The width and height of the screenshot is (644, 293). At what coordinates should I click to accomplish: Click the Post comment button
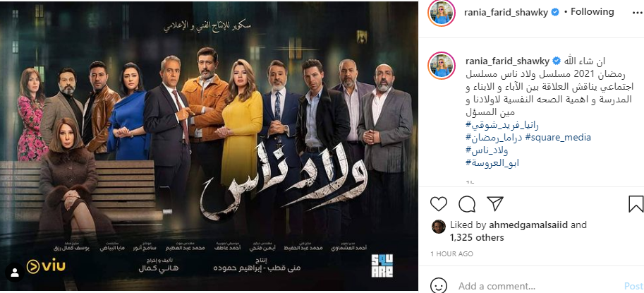click(x=633, y=286)
